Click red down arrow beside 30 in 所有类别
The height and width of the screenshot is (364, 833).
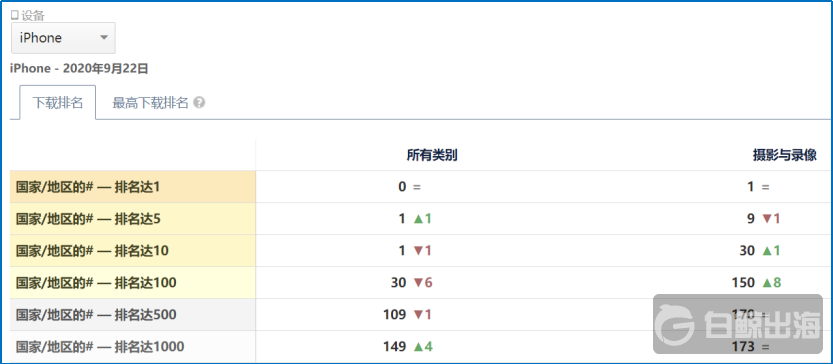click(x=418, y=283)
